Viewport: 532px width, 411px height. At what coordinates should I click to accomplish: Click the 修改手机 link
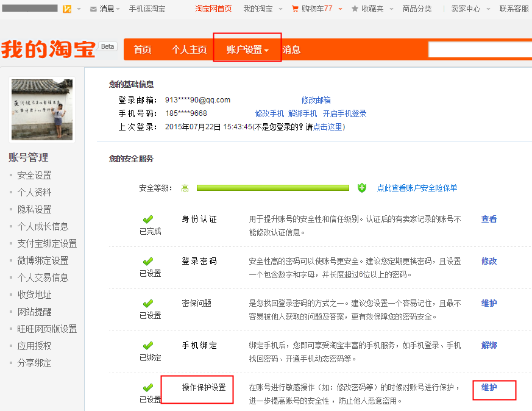269,113
